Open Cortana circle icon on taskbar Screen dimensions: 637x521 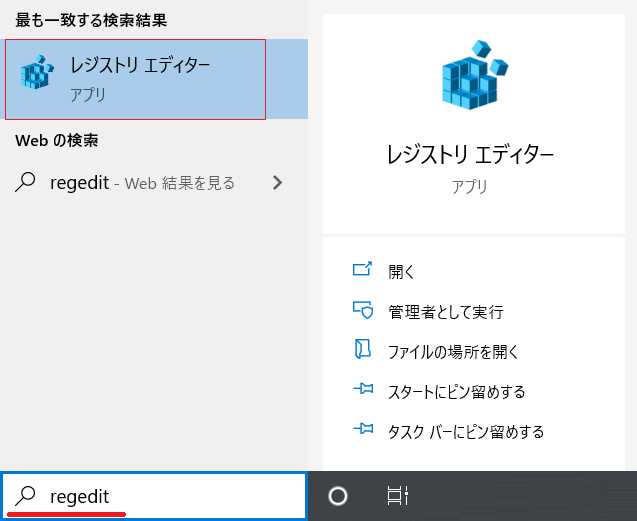tap(338, 496)
